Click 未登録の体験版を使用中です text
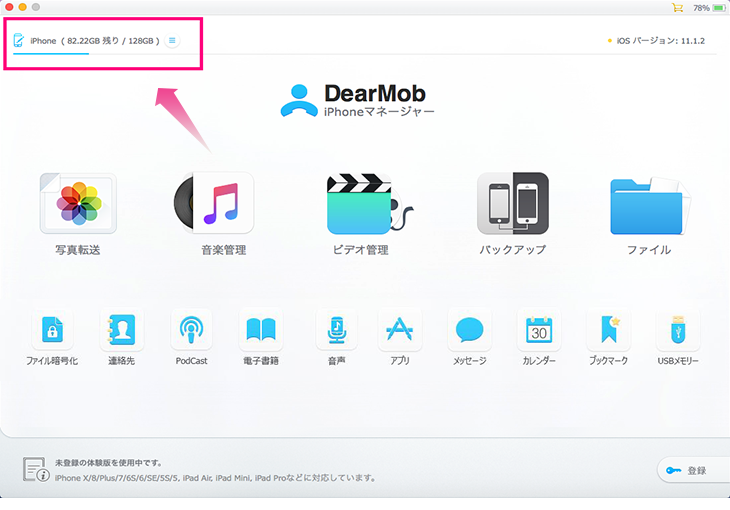The image size is (730, 510). click(108, 463)
